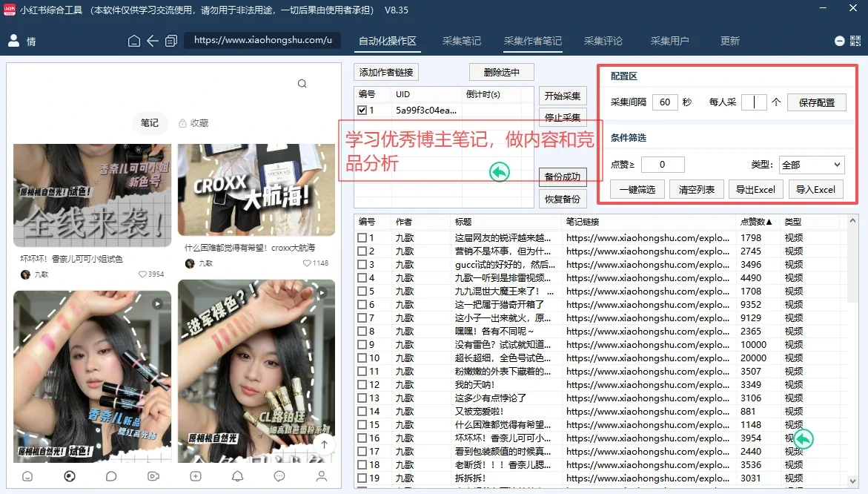
Task: Switch to the 自动化操作区 tab
Action: pos(388,41)
